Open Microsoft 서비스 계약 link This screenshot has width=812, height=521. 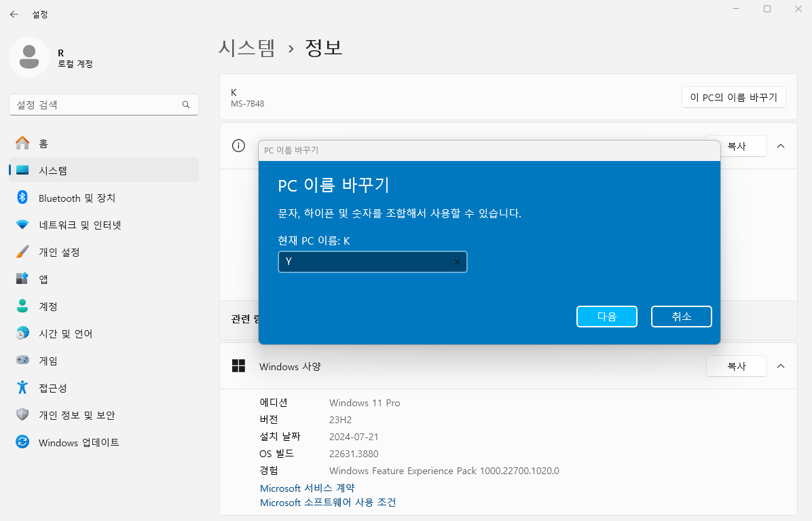[307, 488]
